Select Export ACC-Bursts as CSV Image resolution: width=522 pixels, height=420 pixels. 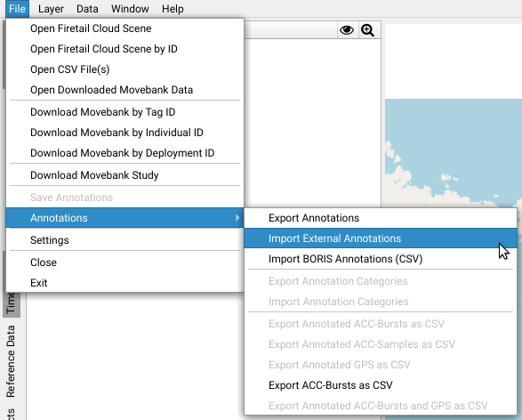[x=381, y=385]
